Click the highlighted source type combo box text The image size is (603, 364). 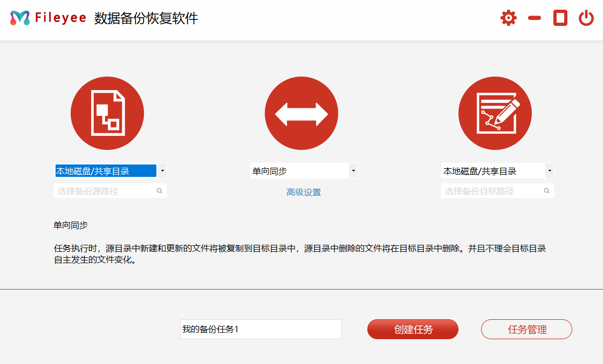pyautogui.click(x=106, y=171)
